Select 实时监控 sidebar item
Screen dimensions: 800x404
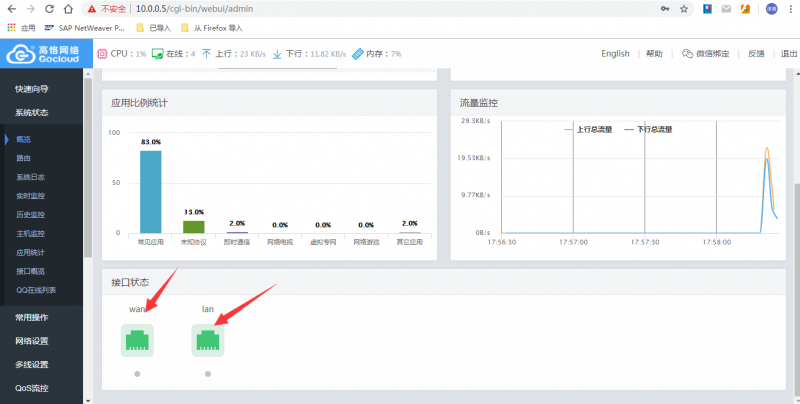point(31,196)
